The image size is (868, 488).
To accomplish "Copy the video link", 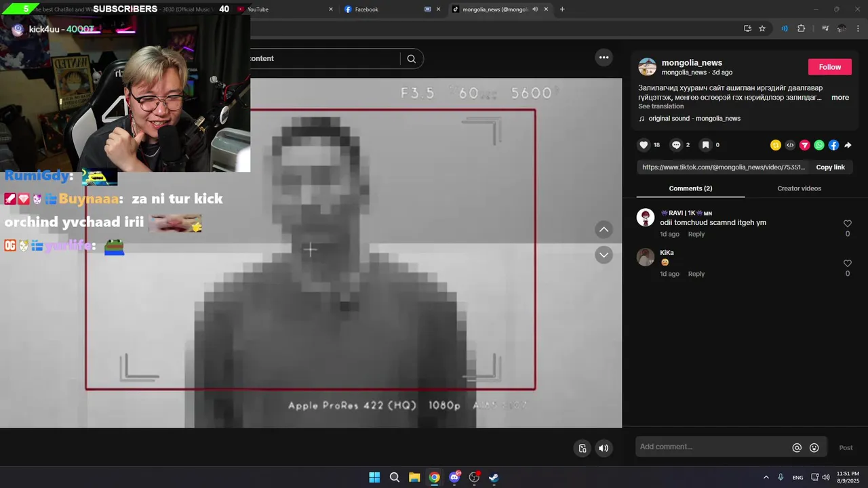I will 830,167.
